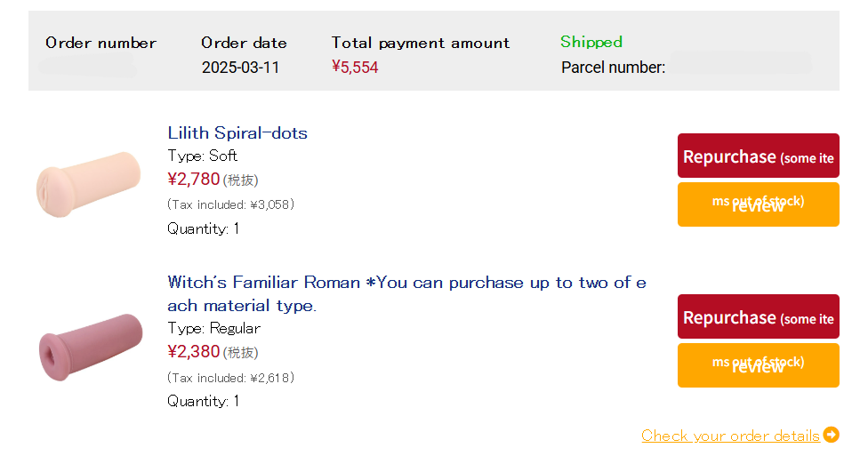Click Repurchase for the Lilith Spiral-dots item

coord(759,156)
